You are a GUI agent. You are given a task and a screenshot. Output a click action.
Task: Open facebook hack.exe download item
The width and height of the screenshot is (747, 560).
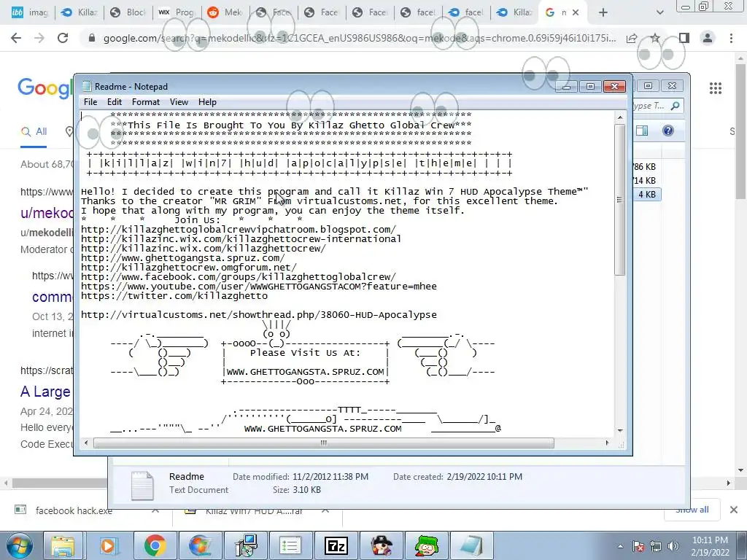click(x=74, y=510)
